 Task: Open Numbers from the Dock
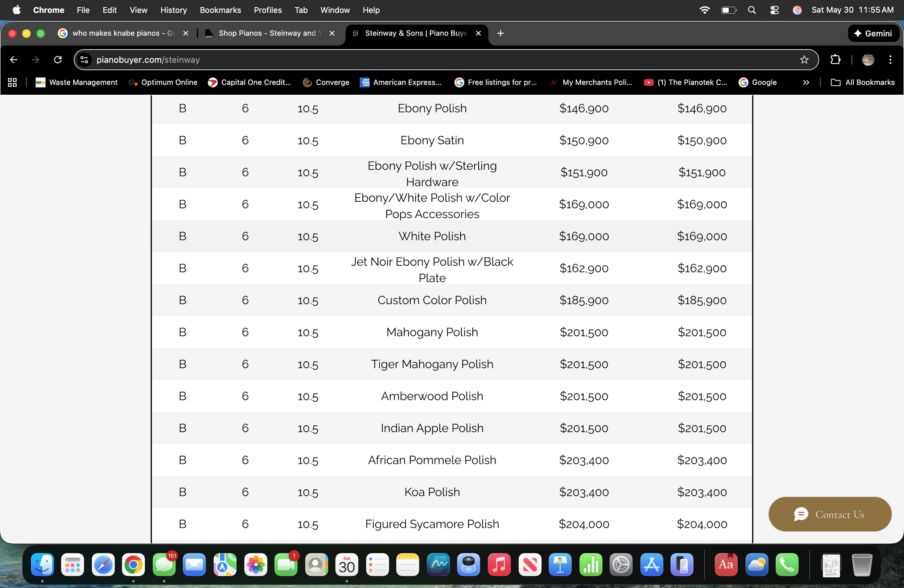click(x=590, y=565)
